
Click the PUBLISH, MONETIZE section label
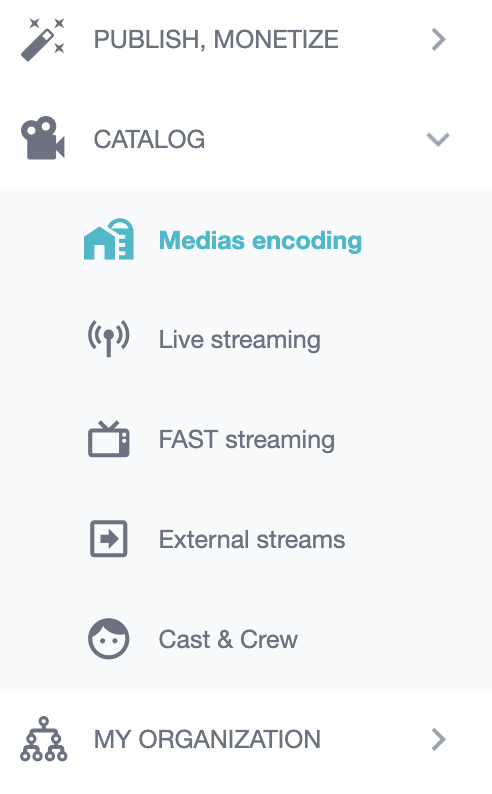(x=216, y=39)
